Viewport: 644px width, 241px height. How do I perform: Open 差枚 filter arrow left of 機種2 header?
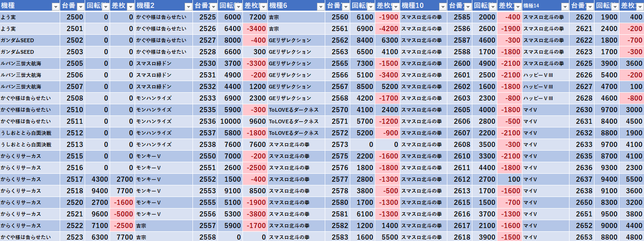(x=130, y=6)
